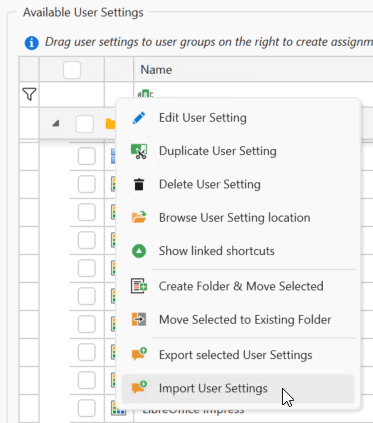Collapse the folder group with the triangle arrow
Screen dimensions: 373x423
[x=56, y=124]
